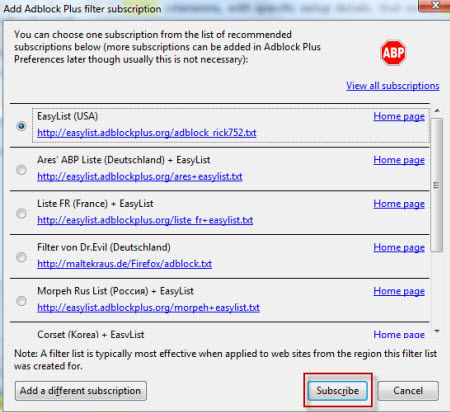Open Home page link for Filter von Dr.Evil
This screenshot has width=450, height=412.
click(399, 247)
